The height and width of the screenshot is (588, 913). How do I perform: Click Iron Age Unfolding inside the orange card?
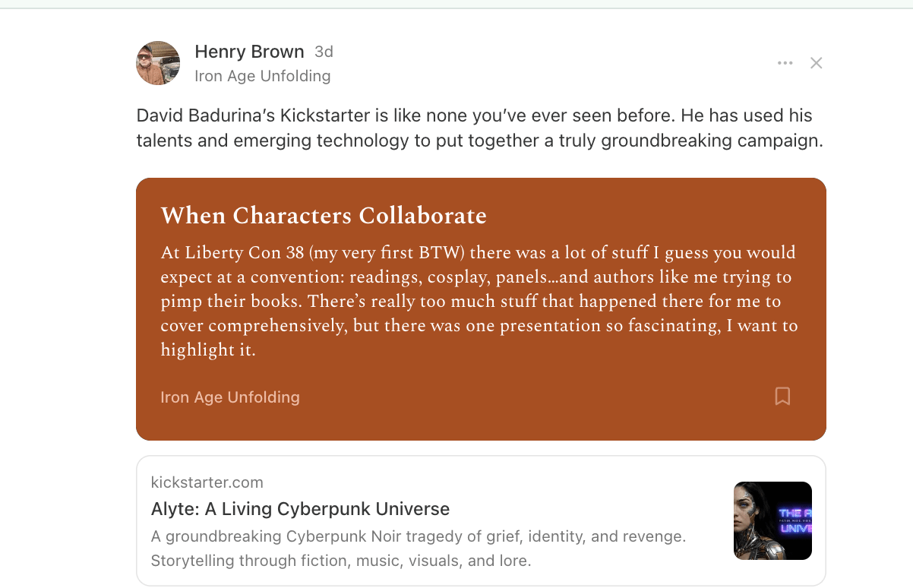pos(230,397)
